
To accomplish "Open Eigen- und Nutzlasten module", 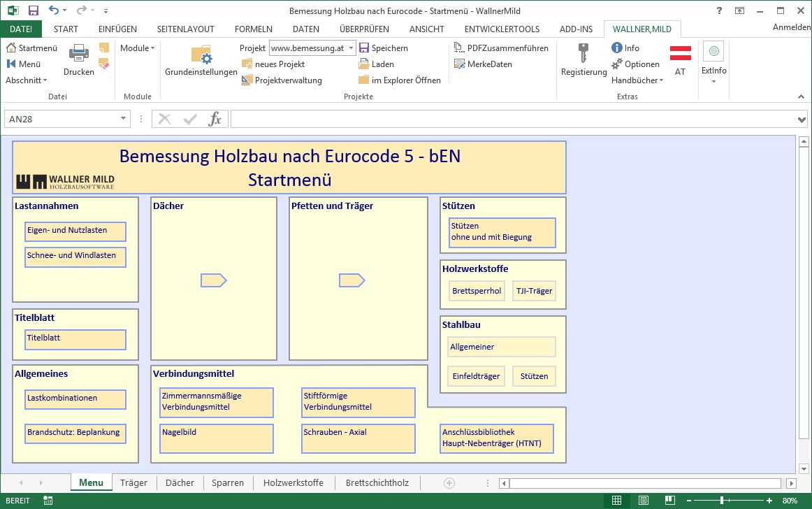I will pyautogui.click(x=75, y=231).
